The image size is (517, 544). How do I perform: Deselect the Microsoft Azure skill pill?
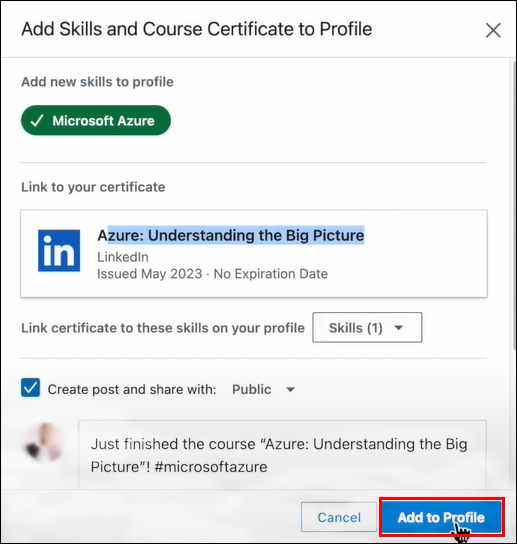pos(96,120)
